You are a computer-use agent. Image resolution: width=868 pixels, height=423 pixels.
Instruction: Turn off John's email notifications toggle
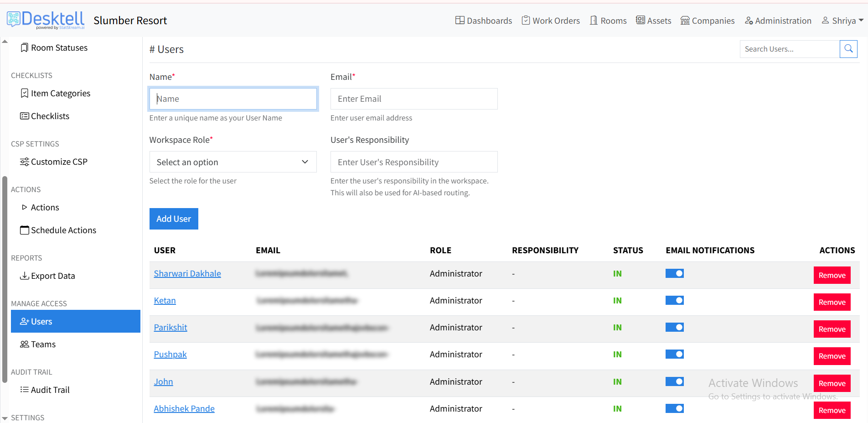(x=674, y=381)
